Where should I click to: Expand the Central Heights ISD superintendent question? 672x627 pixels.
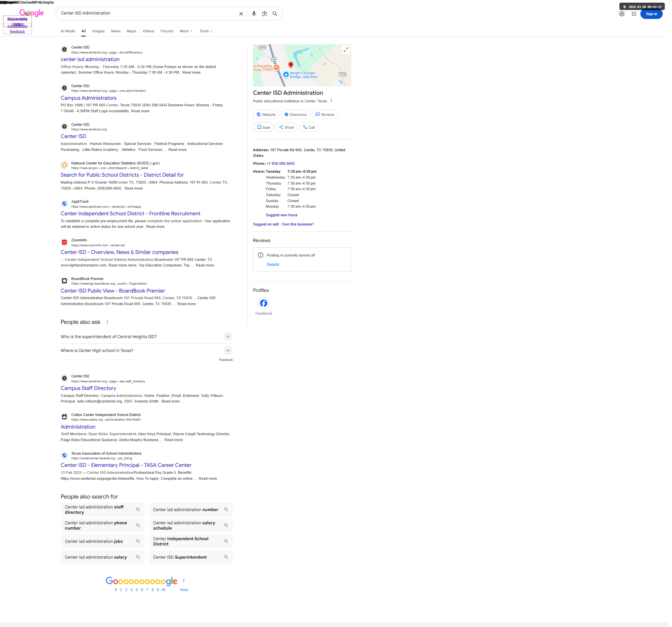228,336
